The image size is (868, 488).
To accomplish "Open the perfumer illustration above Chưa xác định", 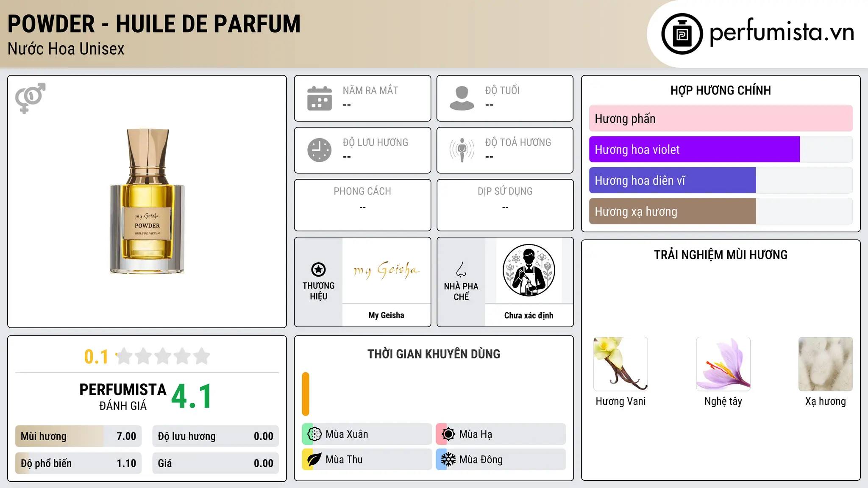I will (x=529, y=270).
